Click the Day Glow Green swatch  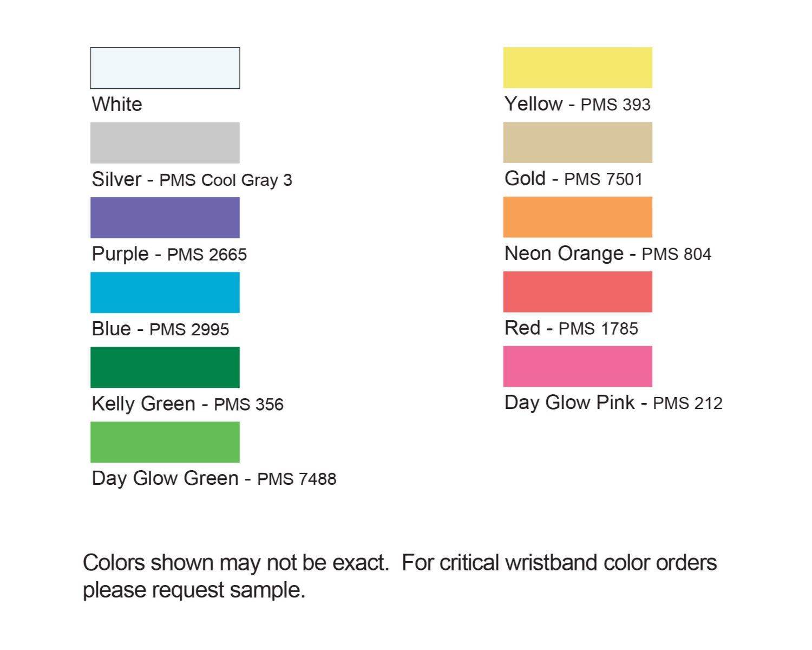165,442
